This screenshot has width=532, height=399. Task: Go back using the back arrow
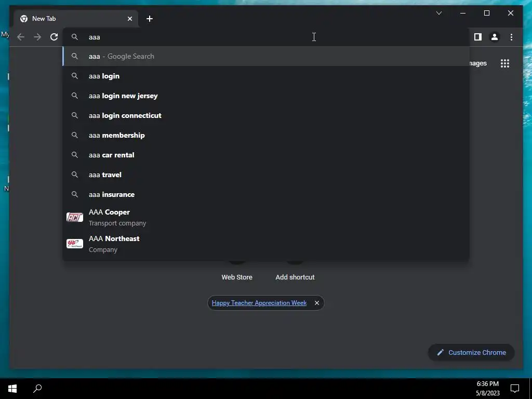(x=21, y=37)
